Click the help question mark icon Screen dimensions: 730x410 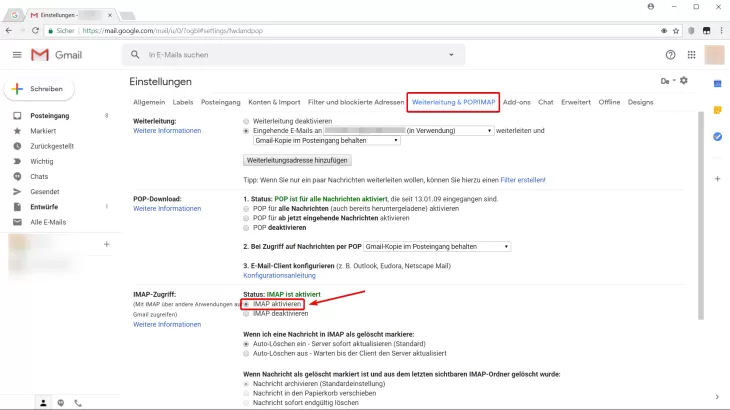coord(671,54)
